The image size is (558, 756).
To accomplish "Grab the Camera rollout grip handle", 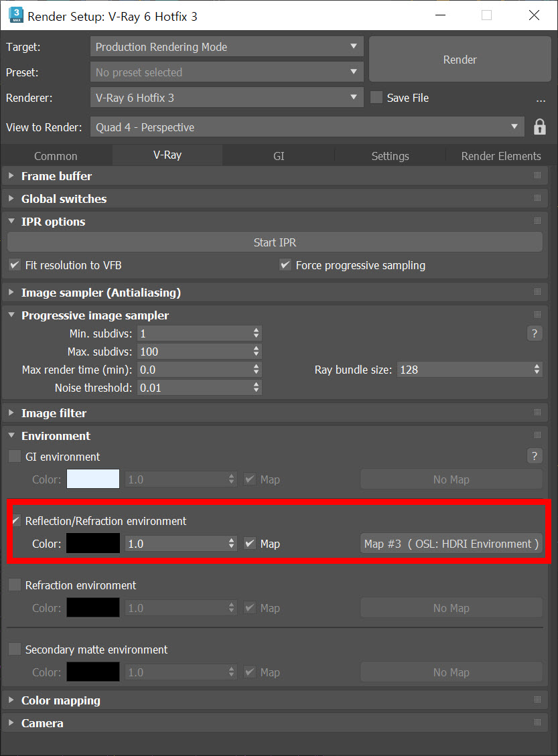I will click(x=538, y=723).
